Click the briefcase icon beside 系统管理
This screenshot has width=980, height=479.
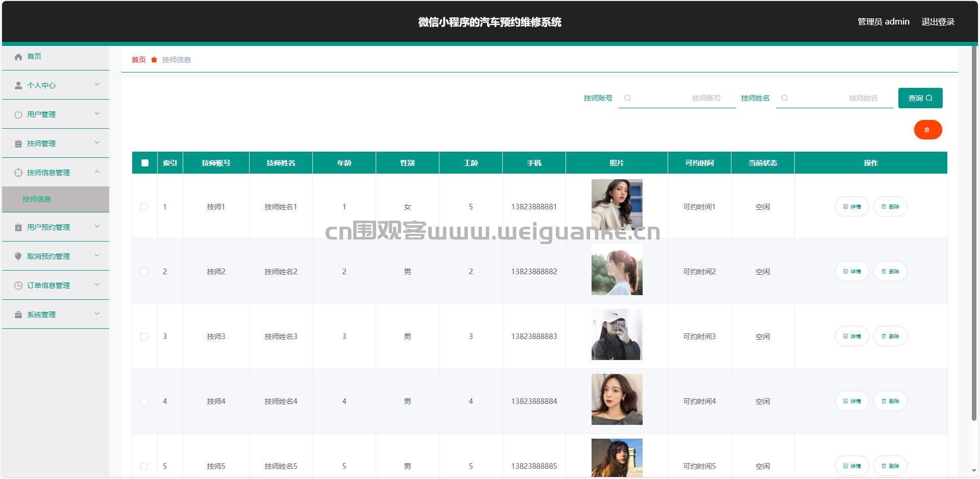pos(18,315)
